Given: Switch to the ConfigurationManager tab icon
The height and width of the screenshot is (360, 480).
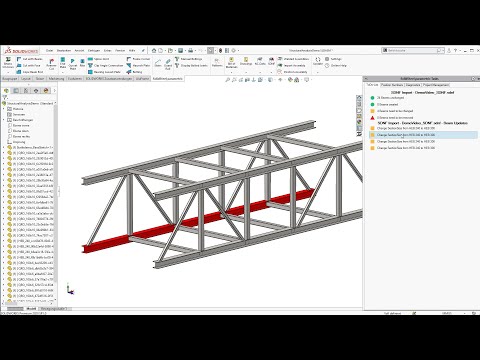Looking at the screenshot, I should 26,90.
